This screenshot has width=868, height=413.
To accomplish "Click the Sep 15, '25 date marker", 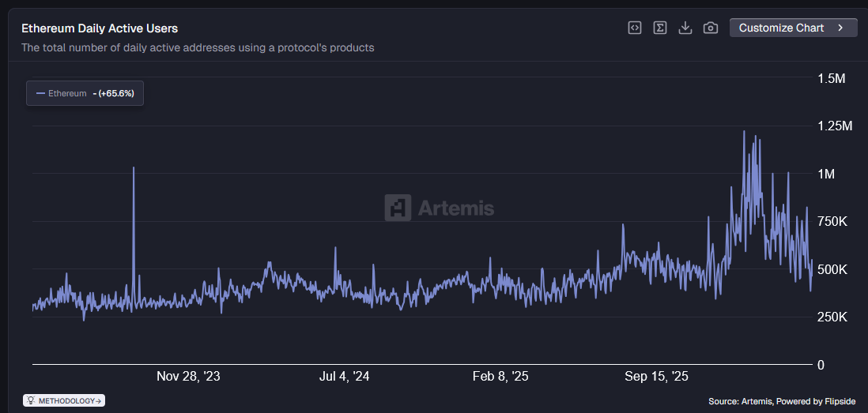I will (656, 377).
